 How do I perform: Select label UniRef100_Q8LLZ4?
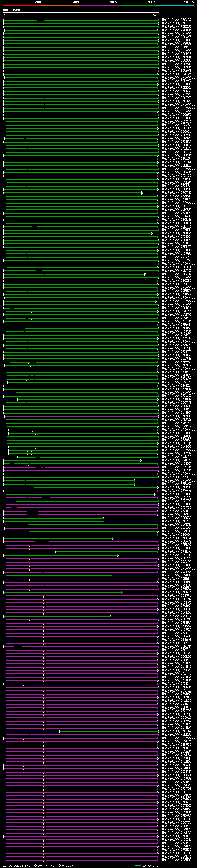177,775
